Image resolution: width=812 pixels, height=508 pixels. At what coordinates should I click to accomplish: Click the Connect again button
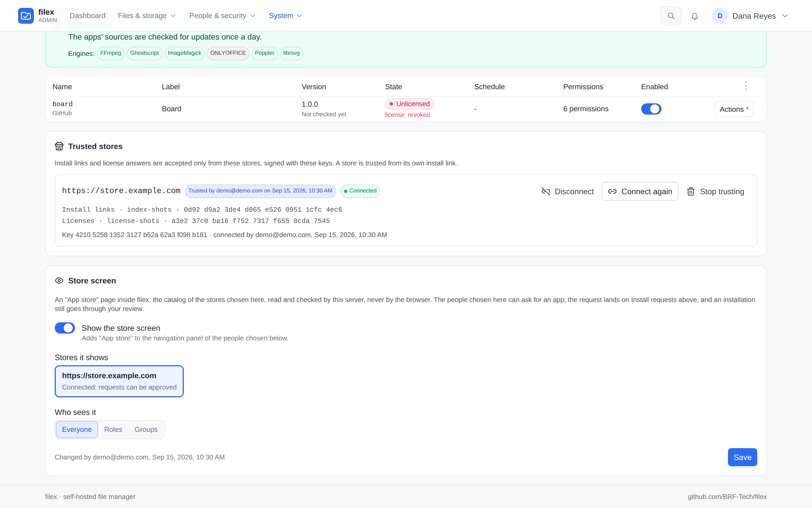pos(640,192)
